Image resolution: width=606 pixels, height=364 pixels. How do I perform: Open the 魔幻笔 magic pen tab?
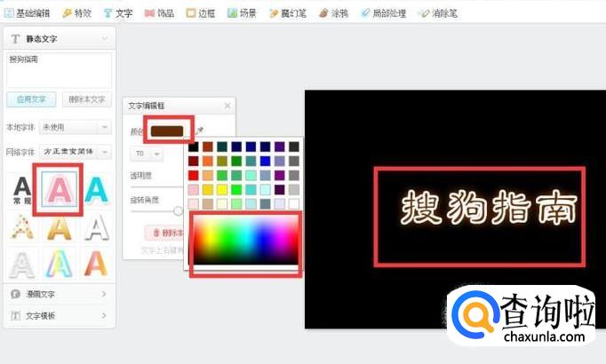coord(288,13)
